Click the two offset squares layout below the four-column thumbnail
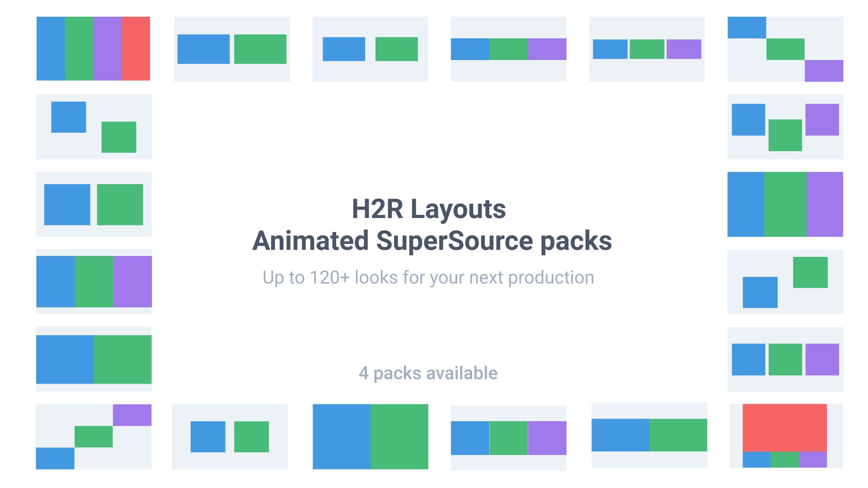The height and width of the screenshot is (488, 868). tap(94, 127)
